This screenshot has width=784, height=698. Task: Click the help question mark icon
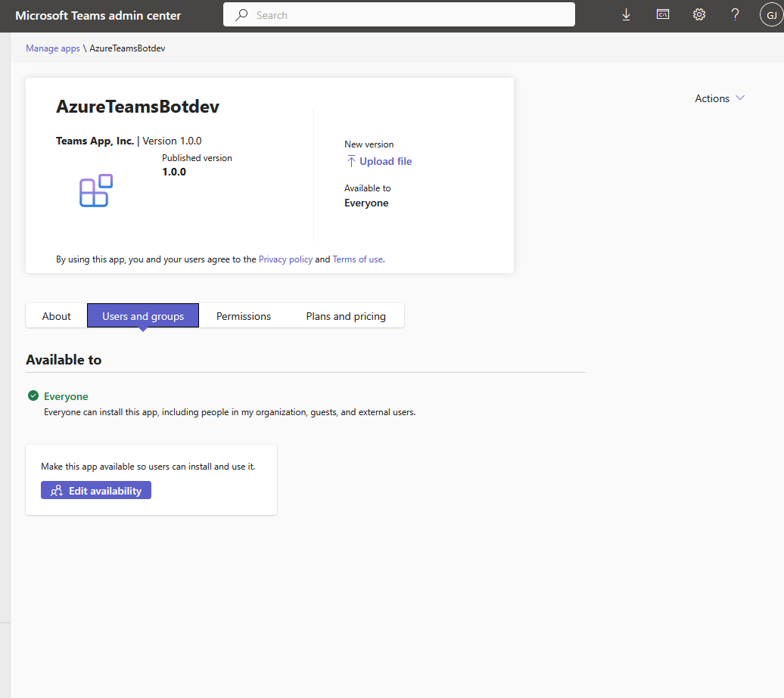735,14
